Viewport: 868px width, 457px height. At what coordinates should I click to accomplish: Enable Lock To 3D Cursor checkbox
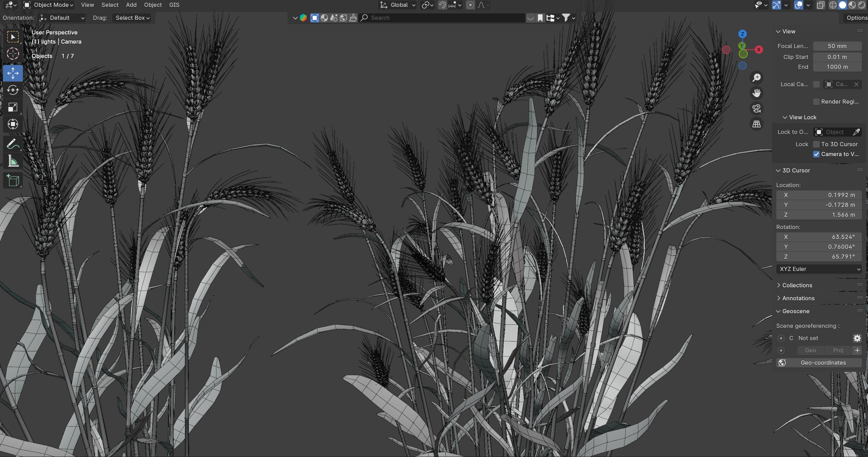tap(817, 144)
